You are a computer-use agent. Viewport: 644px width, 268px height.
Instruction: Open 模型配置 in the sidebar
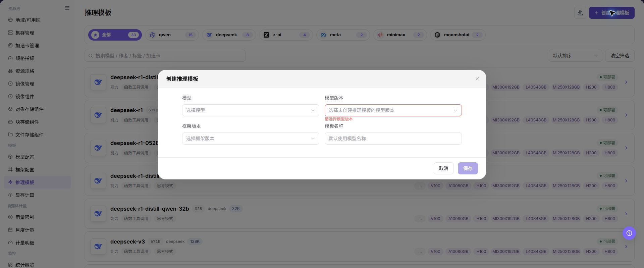coord(38,157)
